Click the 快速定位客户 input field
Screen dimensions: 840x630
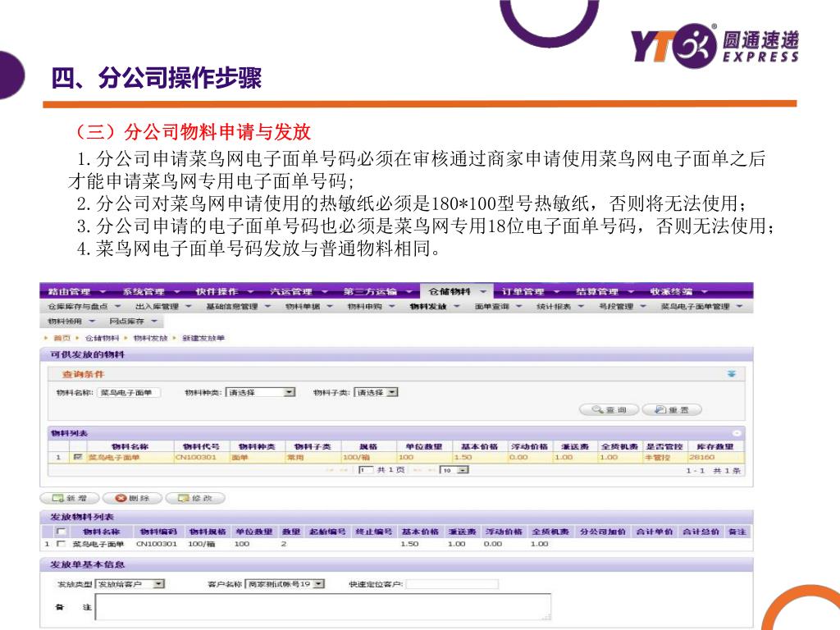(x=452, y=584)
